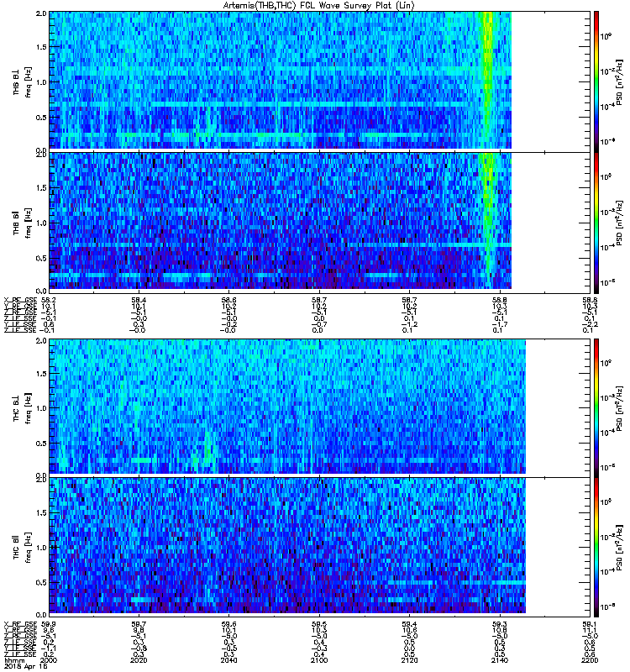The image size is (630, 672).
Task: Click the 2200 hhmm time tick label
Action: tap(590, 660)
